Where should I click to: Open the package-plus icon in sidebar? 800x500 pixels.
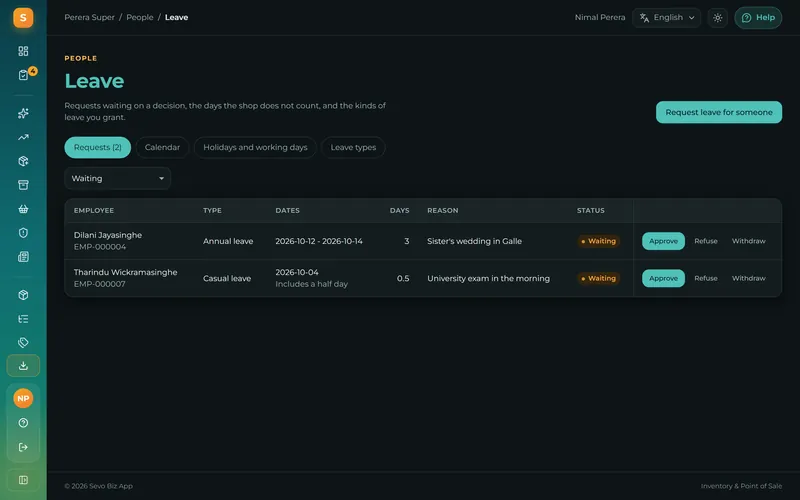23,161
